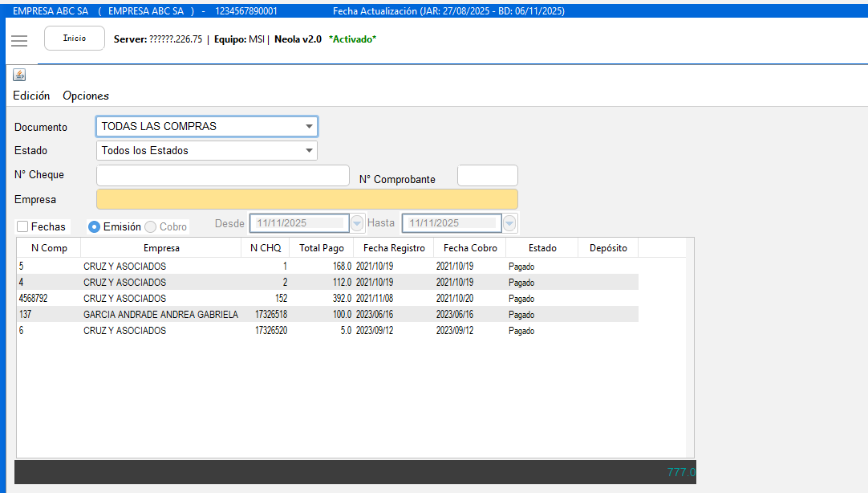Open the Desde date picker arrow
This screenshot has height=493, width=868.
click(357, 223)
